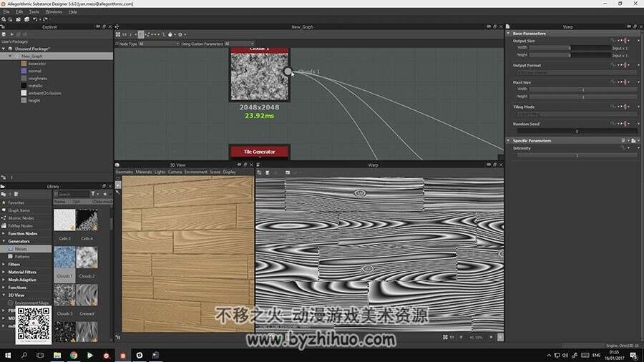Select the Cells 3 library thumbnail
Viewport: 644px width, 362px height.
click(64, 220)
